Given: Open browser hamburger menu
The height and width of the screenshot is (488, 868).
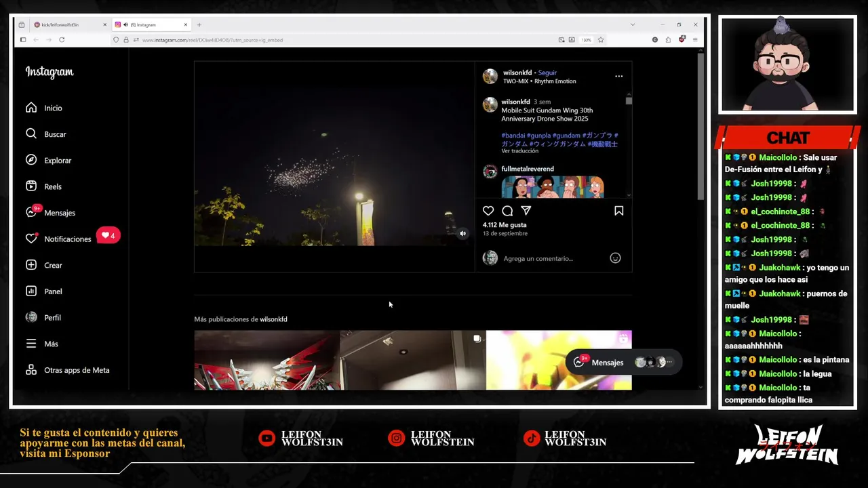Looking at the screenshot, I should 695,40.
